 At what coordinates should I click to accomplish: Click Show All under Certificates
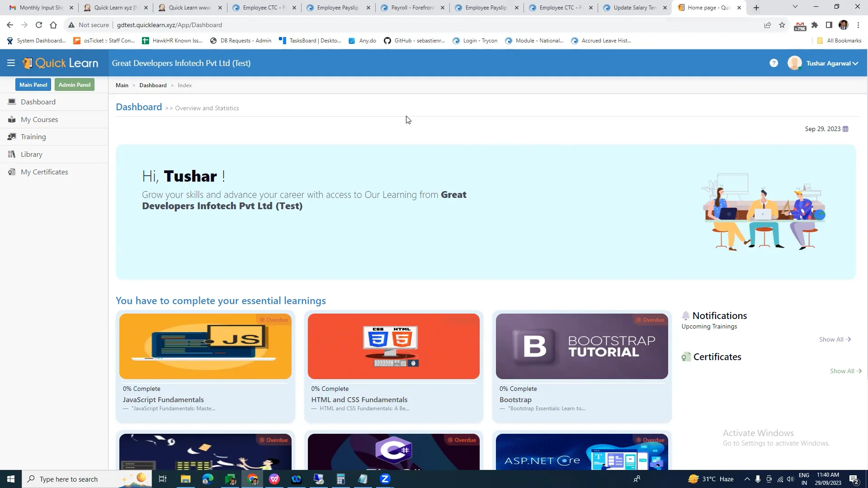846,371
